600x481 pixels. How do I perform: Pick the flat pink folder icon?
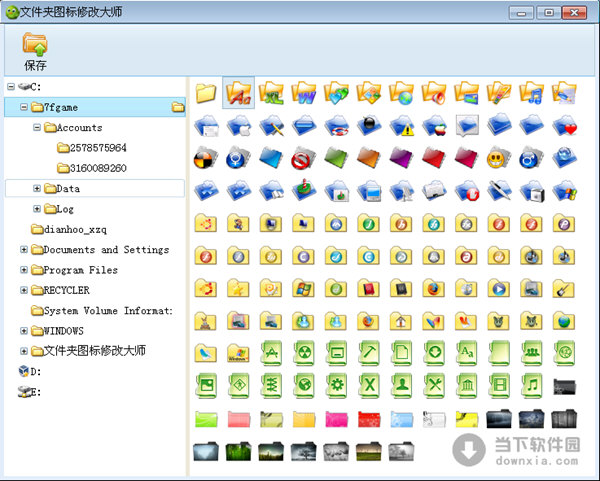[x=238, y=419]
